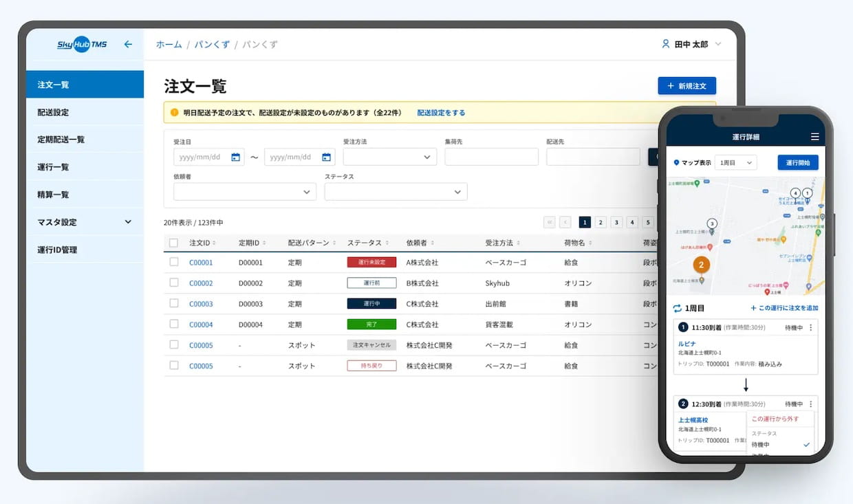This screenshot has height=504, width=853.
Task: Open order link C00003
Action: (201, 304)
